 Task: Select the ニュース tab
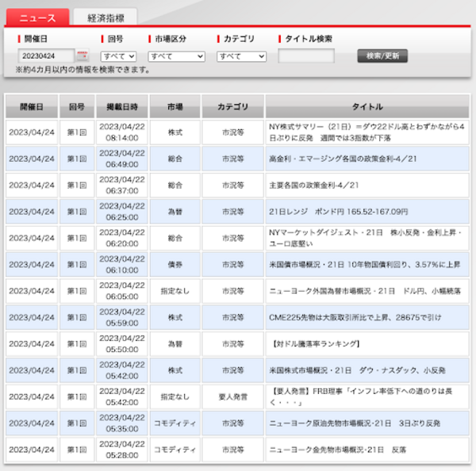click(37, 17)
